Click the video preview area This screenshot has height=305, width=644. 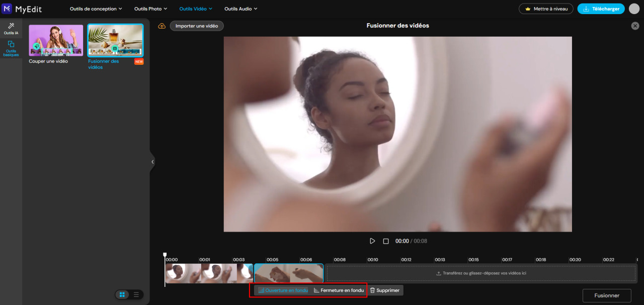pyautogui.click(x=397, y=134)
